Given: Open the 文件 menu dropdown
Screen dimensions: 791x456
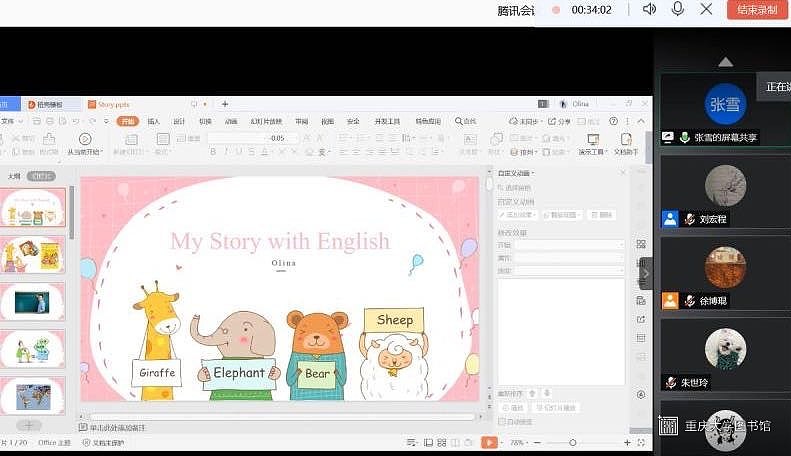Looking at the screenshot, I should [11, 121].
